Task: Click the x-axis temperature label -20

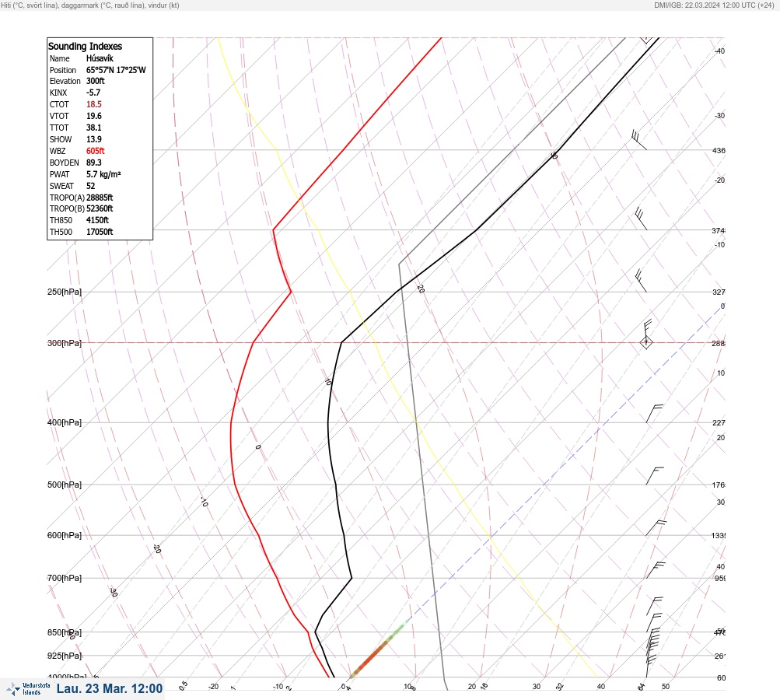Action: click(x=213, y=687)
